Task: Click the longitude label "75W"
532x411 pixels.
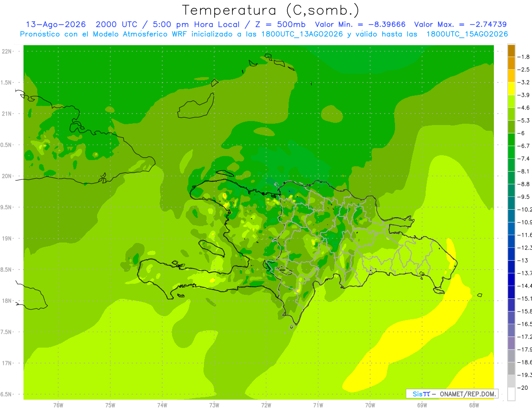Action: [110, 405]
